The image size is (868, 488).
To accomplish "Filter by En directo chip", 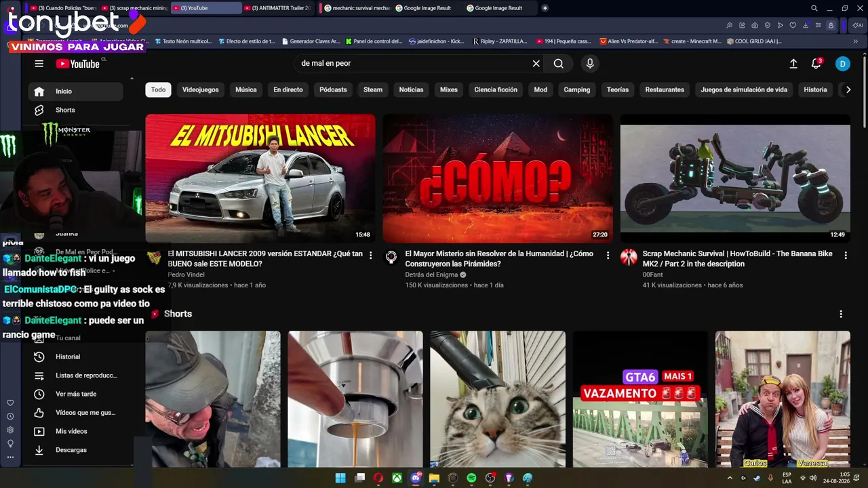I will tap(288, 89).
